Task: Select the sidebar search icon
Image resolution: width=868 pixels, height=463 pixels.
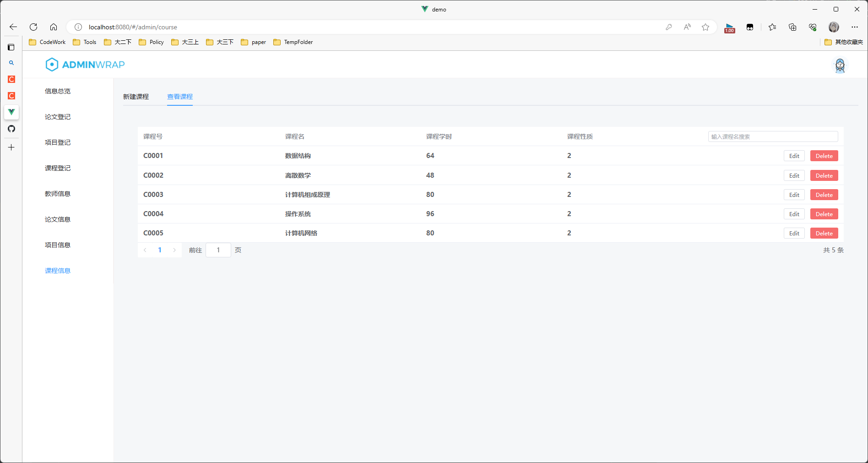Action: [11, 63]
